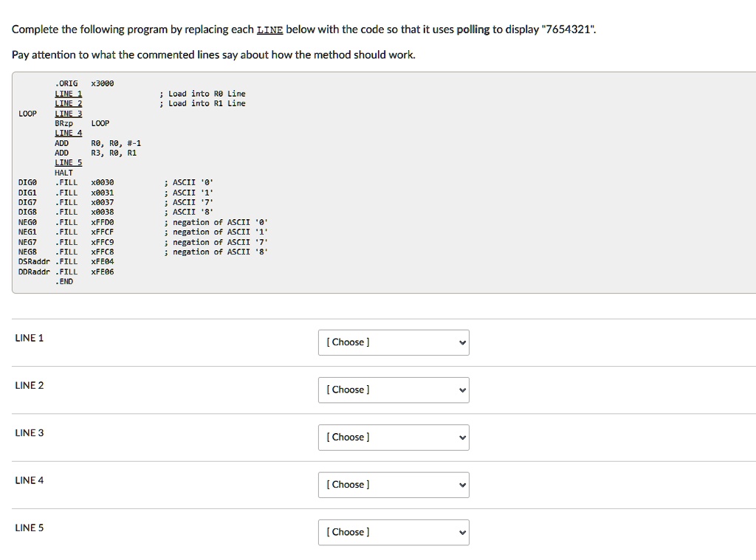
Task: Click the .END directive in the code
Action: click(66, 281)
